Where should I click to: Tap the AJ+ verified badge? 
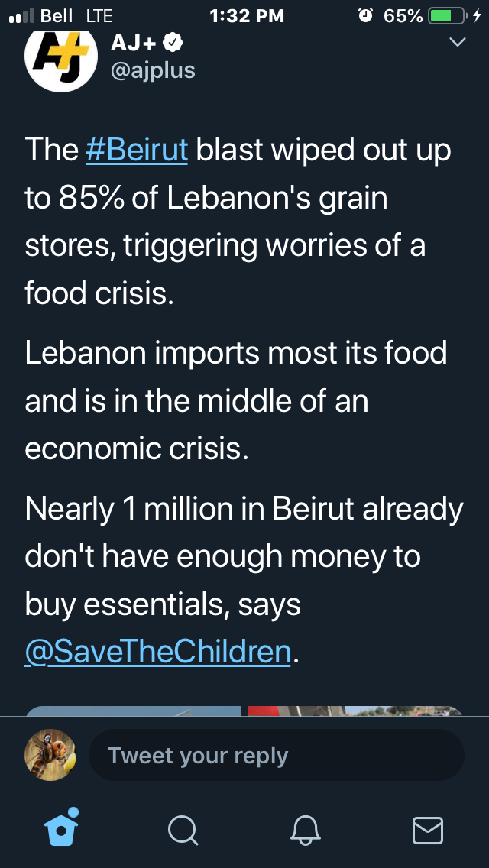(x=175, y=43)
